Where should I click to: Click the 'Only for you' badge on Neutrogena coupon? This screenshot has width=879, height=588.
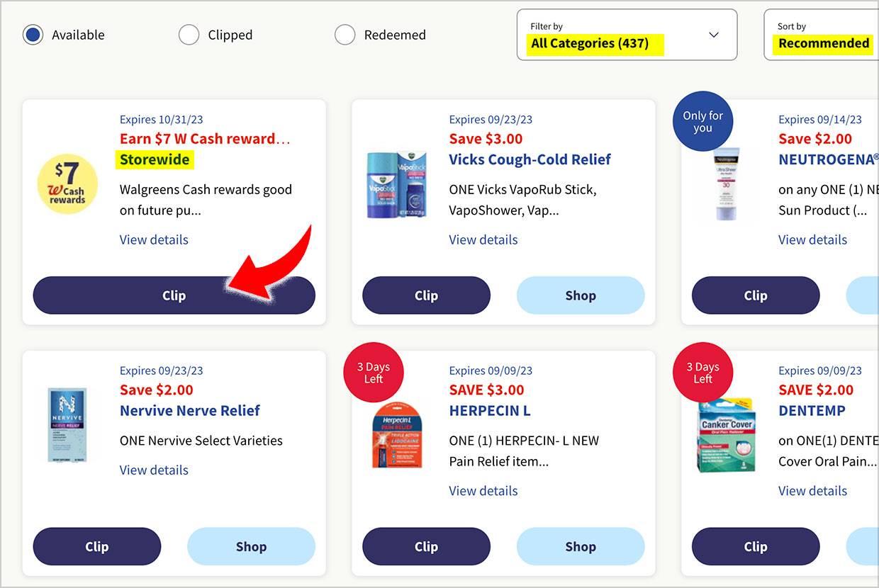[702, 121]
